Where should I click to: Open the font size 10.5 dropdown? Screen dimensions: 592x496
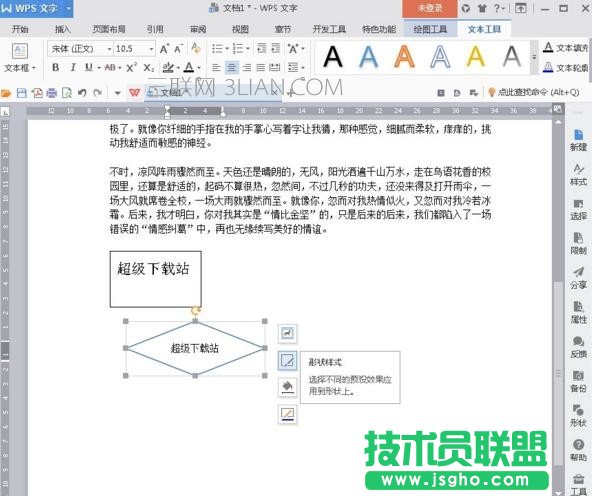pos(151,49)
